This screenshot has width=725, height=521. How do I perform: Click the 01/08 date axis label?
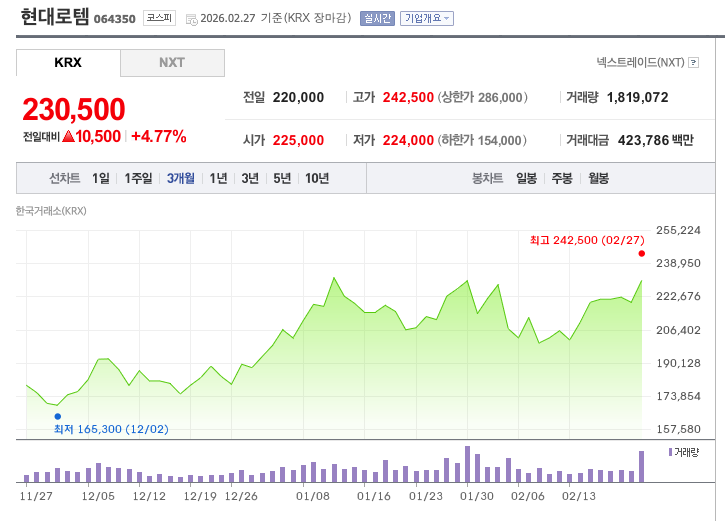pyautogui.click(x=313, y=496)
